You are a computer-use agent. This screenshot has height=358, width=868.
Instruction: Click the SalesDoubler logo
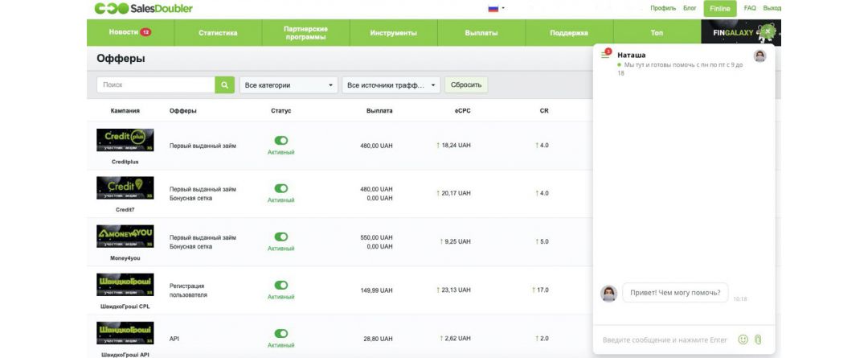click(143, 8)
